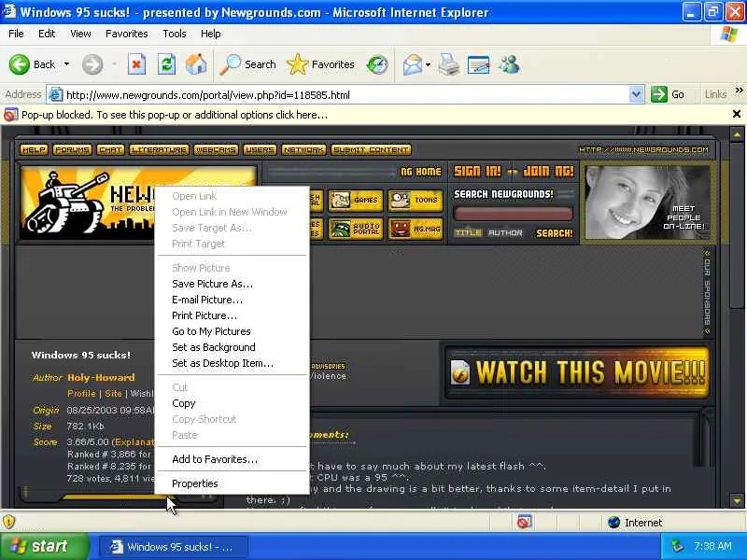Click the green Go arrow button
Image resolution: width=747 pixels, height=560 pixels.
pyautogui.click(x=659, y=94)
